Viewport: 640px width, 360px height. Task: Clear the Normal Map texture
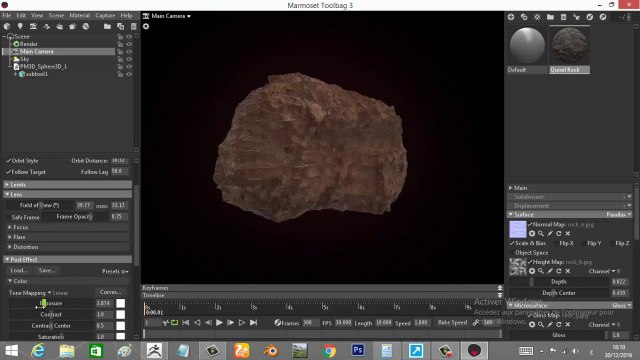click(568, 233)
